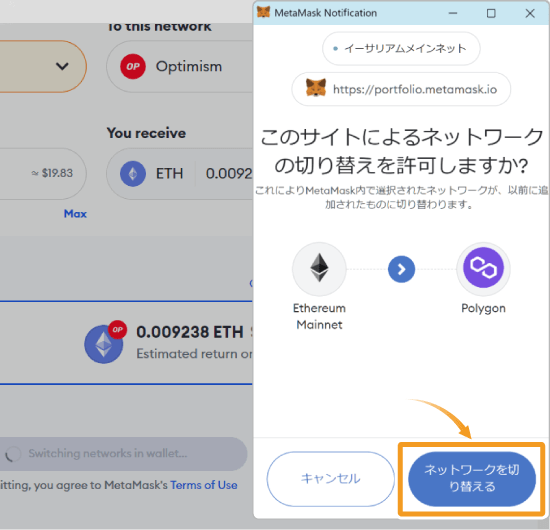
Task: Click the You receive heading
Action: point(146,133)
